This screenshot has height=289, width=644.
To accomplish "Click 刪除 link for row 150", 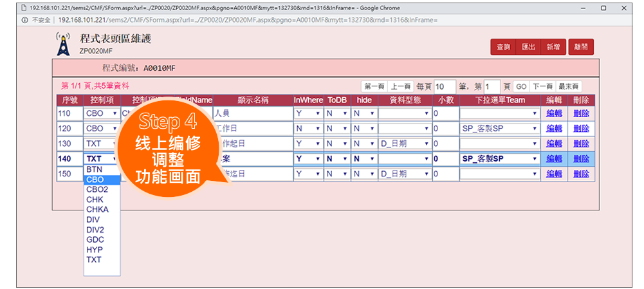I will click(581, 174).
